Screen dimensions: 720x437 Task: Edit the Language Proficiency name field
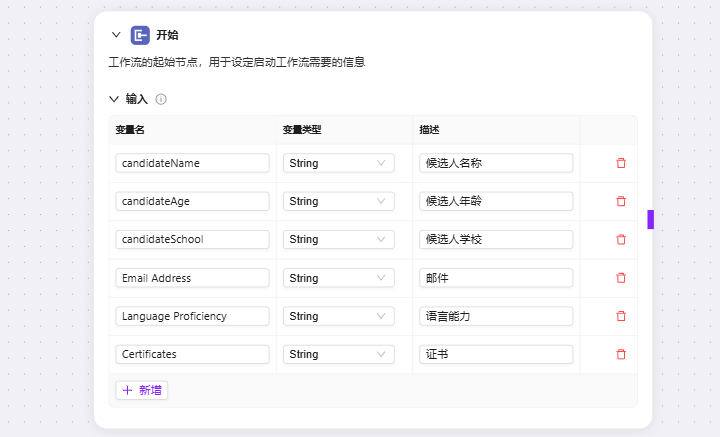[x=192, y=316]
